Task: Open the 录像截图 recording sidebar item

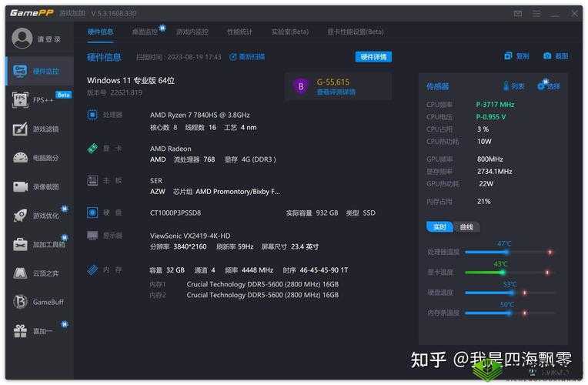Action: pyautogui.click(x=40, y=186)
